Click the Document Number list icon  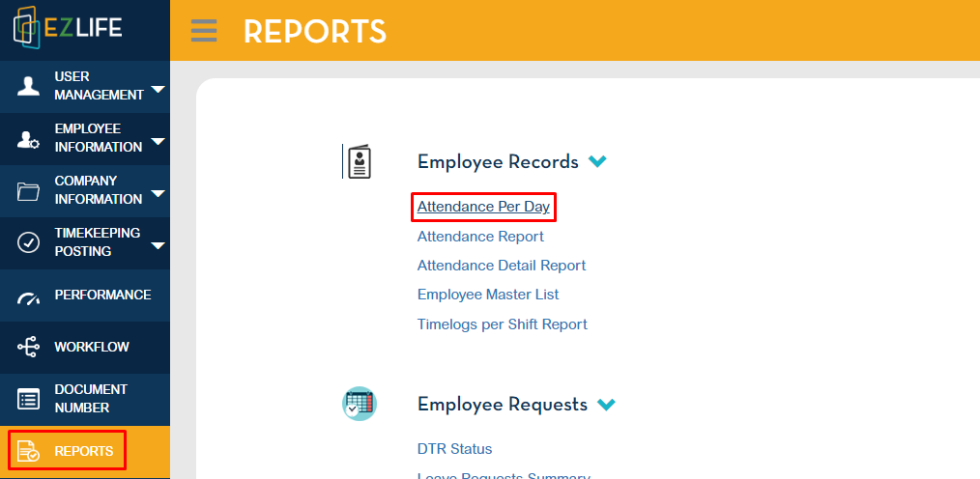(x=28, y=399)
